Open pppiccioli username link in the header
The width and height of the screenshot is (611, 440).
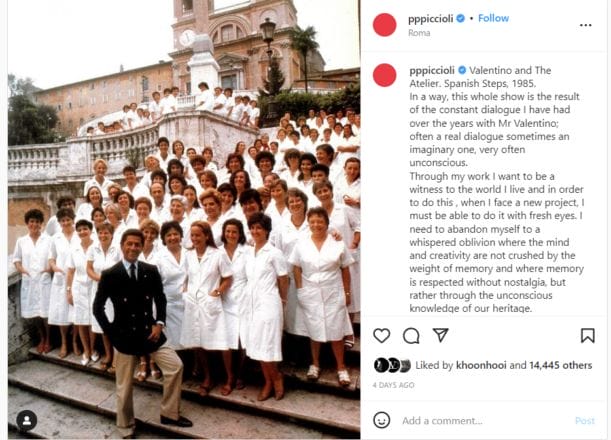[431, 19]
